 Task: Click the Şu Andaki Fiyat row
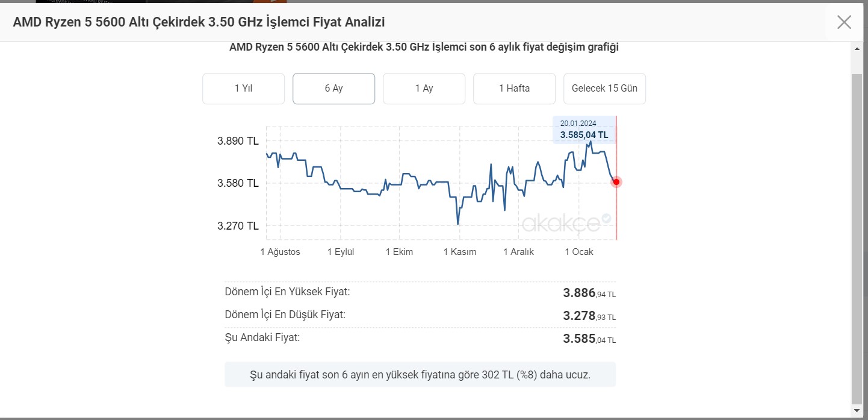pyautogui.click(x=420, y=338)
